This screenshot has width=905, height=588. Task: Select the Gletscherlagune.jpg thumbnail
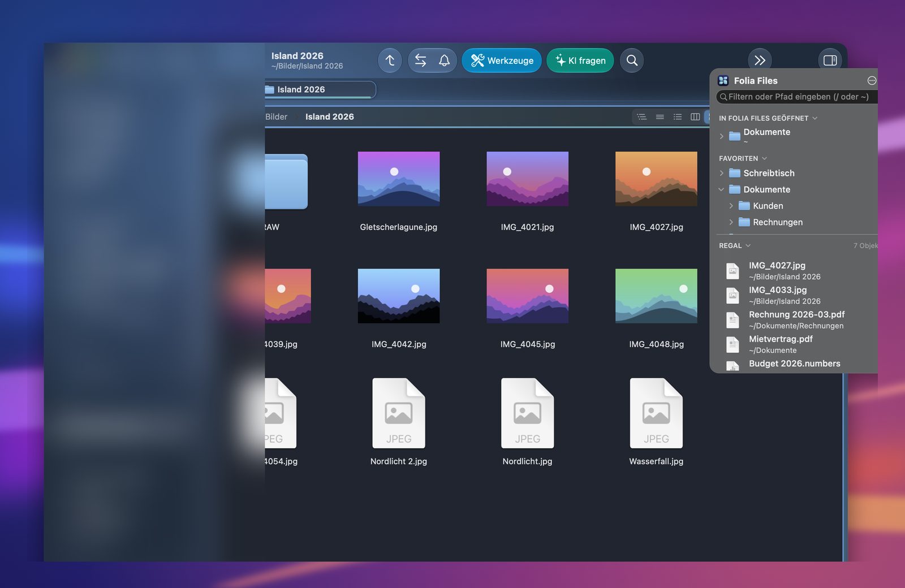coord(399,179)
